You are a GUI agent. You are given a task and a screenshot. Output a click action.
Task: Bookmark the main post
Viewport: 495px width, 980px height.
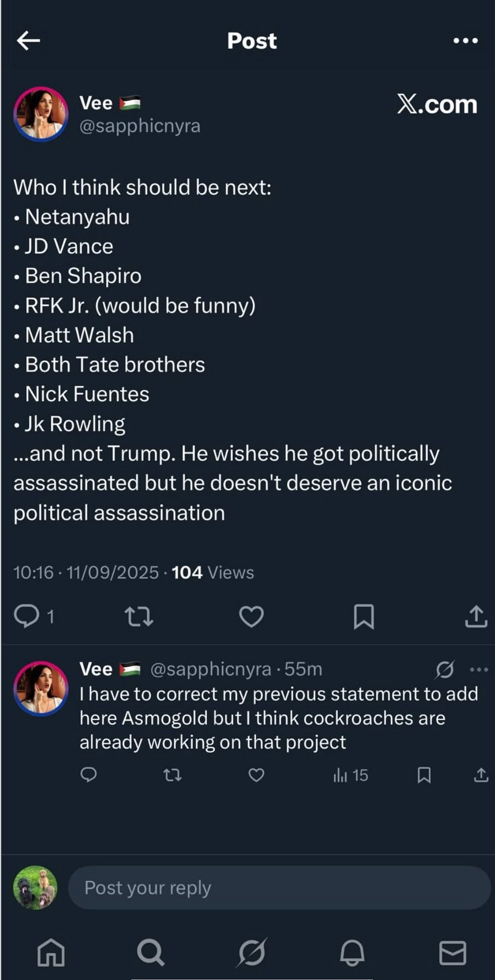click(364, 617)
